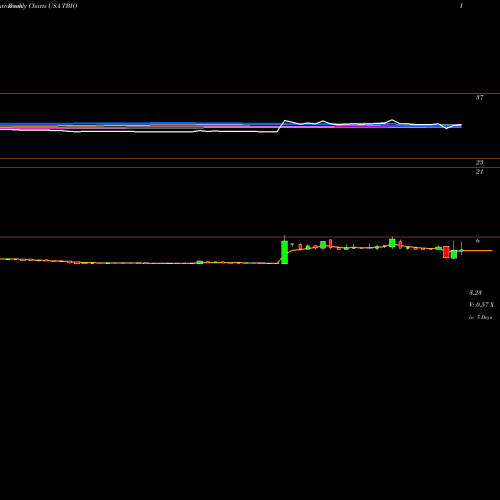Click the 'in 5 Days' text
Screen dimensions: 500x500
click(480, 317)
